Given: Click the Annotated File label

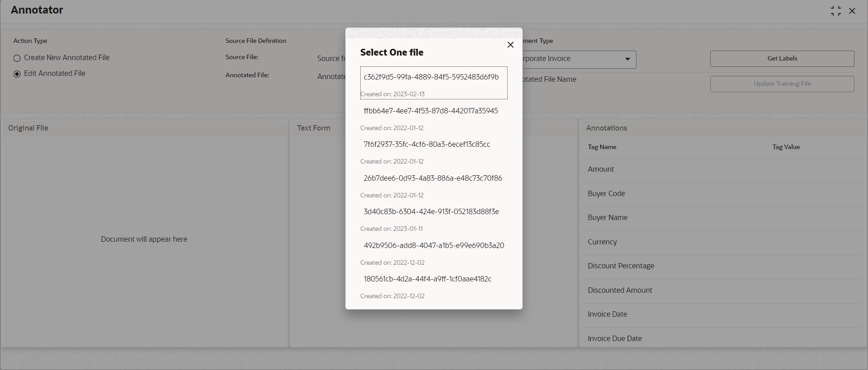Looking at the screenshot, I should [x=247, y=75].
